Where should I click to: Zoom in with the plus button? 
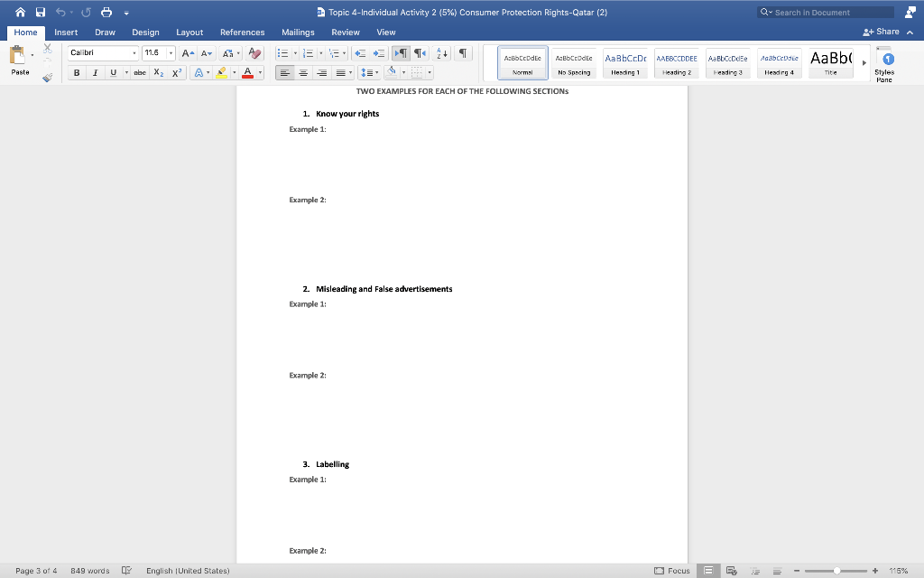click(x=875, y=571)
